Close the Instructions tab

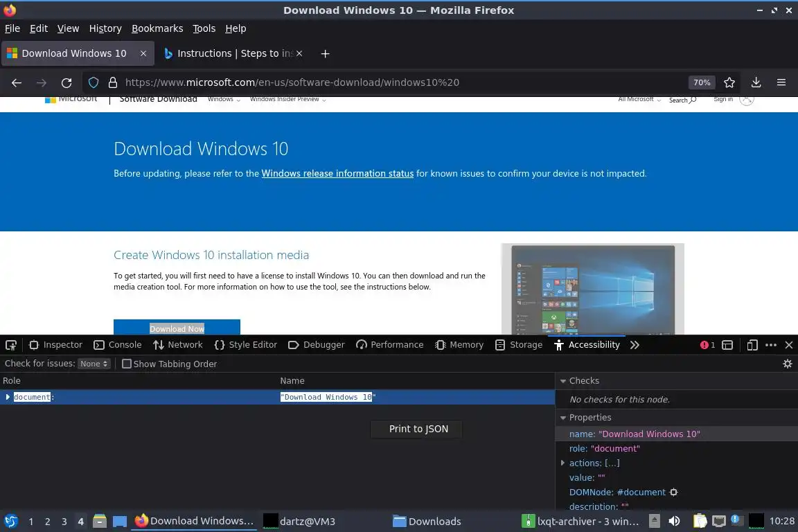click(299, 53)
